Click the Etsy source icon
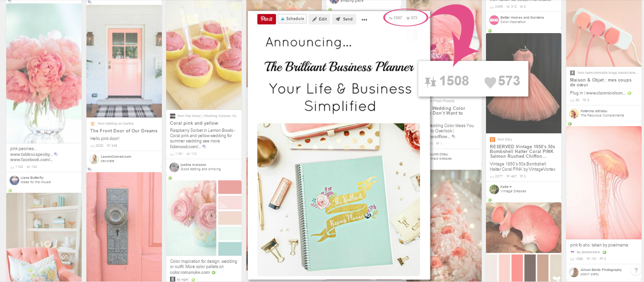This screenshot has width=644, height=282. pos(492,139)
